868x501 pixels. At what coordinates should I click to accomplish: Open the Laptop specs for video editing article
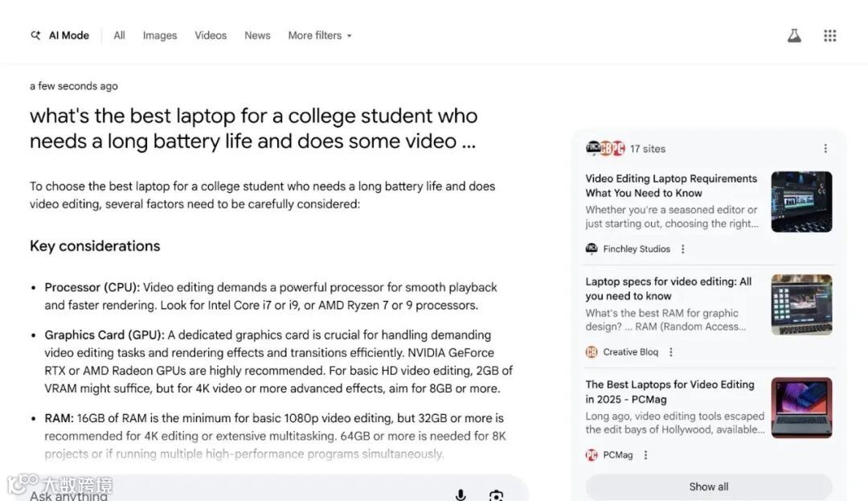[x=669, y=289]
